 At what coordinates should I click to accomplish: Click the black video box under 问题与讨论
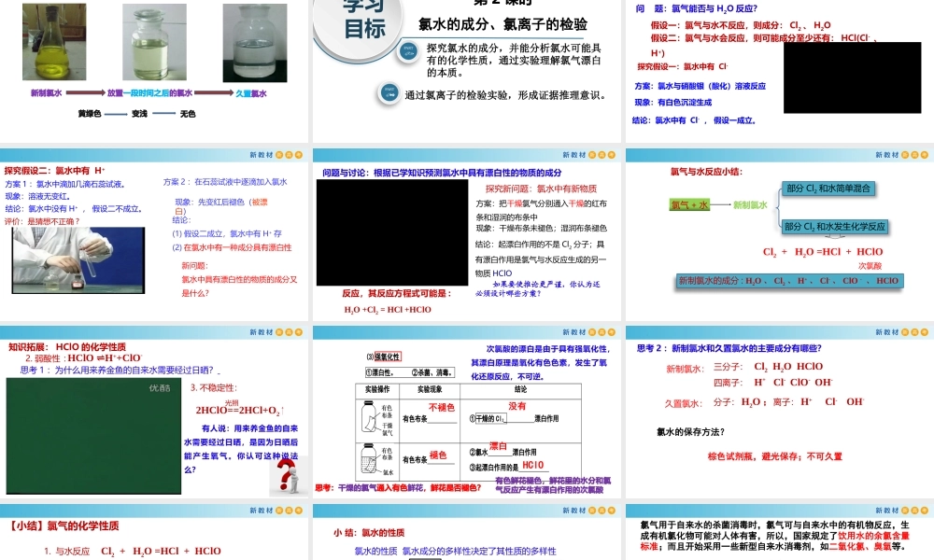(392, 232)
